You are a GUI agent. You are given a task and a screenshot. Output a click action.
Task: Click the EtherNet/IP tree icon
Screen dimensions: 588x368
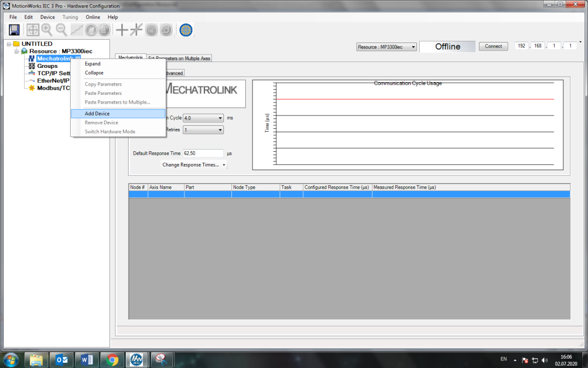pos(32,80)
